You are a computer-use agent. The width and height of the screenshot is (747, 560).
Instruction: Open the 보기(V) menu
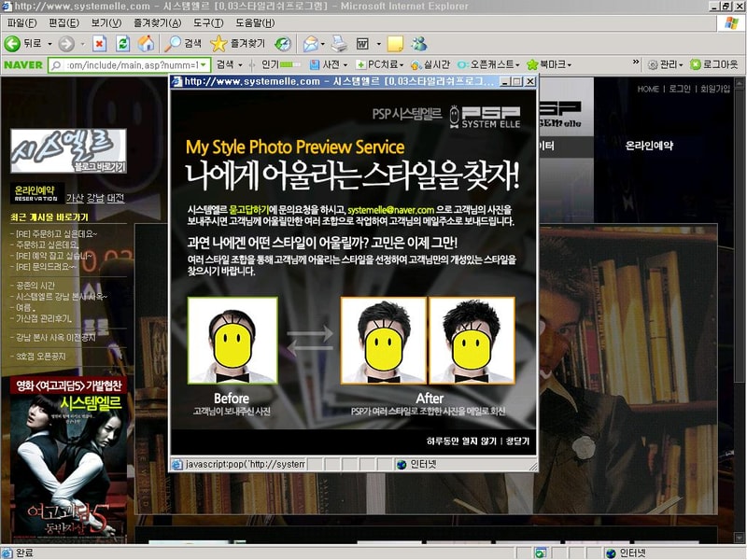[106, 22]
